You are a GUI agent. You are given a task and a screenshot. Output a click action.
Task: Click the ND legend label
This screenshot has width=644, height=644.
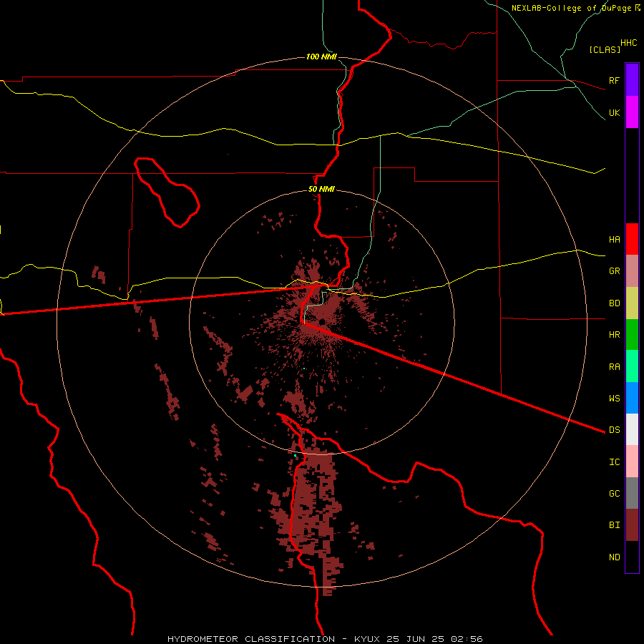(x=615, y=557)
